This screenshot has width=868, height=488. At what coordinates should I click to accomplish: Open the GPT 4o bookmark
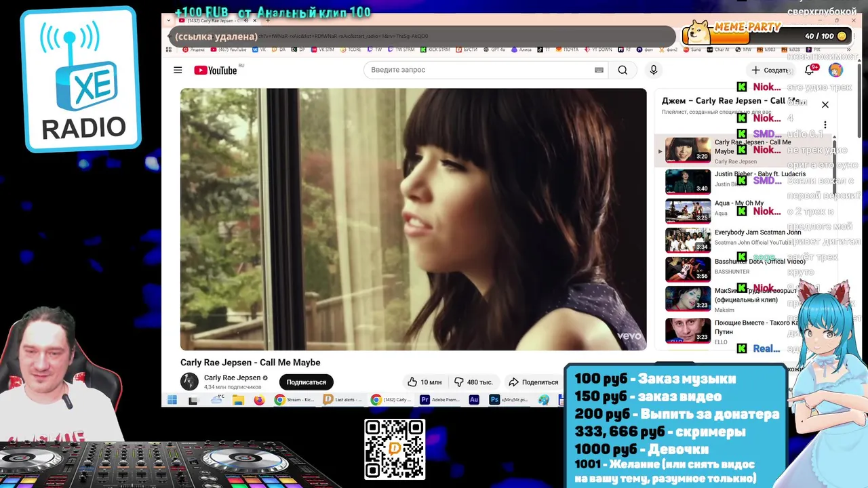[494, 49]
